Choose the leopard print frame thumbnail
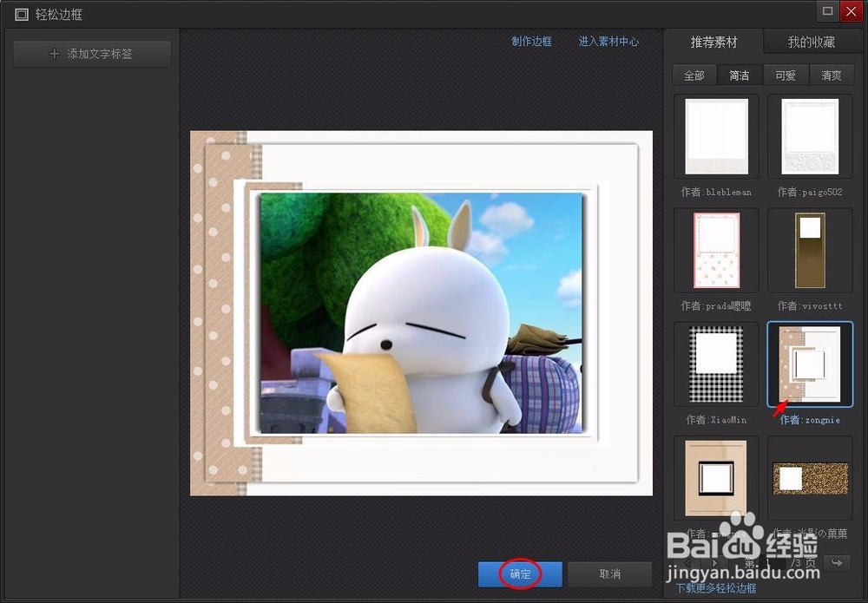Screen dimensions: 868x603 tap(810, 478)
